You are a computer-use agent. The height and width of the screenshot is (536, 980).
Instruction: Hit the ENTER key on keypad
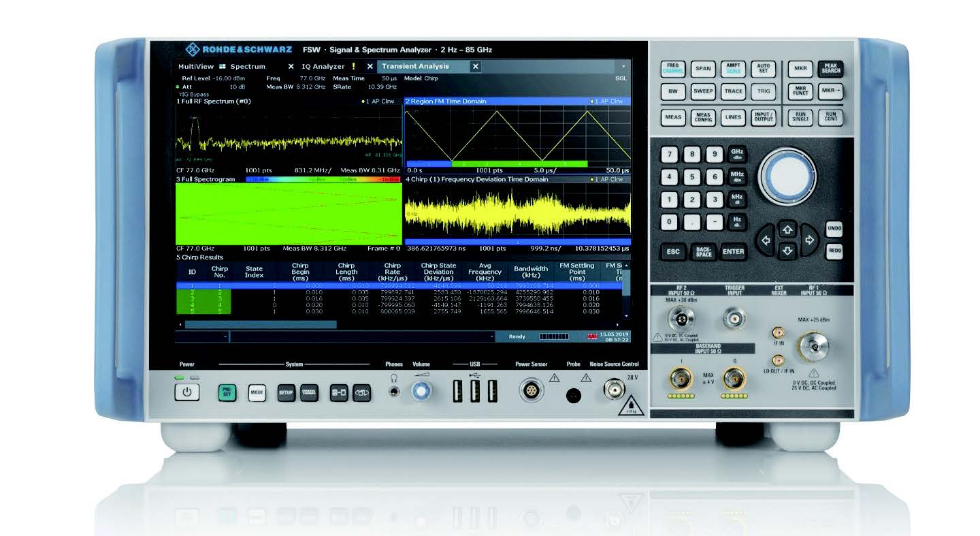click(x=733, y=252)
